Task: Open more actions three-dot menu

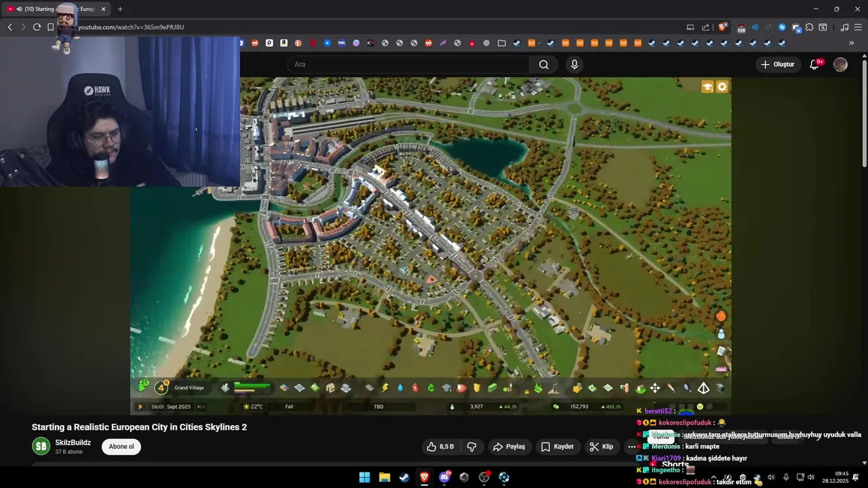Action: click(631, 447)
